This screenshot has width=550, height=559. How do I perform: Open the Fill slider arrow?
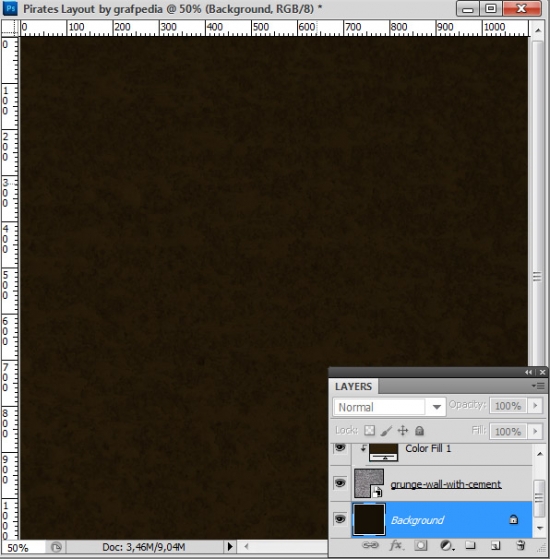(x=535, y=431)
